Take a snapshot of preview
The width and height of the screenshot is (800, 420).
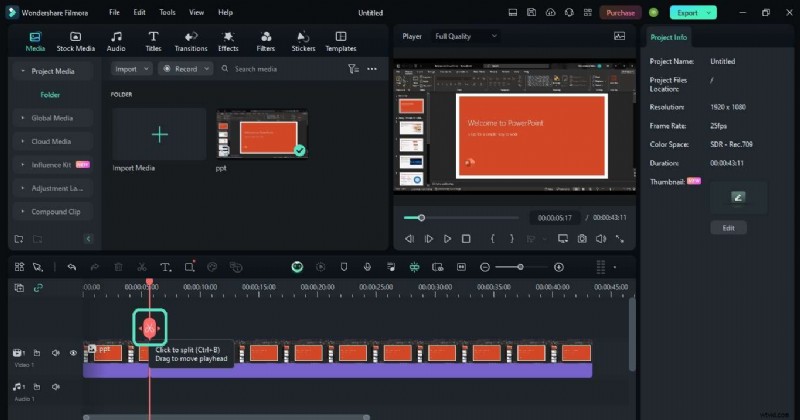(x=582, y=239)
